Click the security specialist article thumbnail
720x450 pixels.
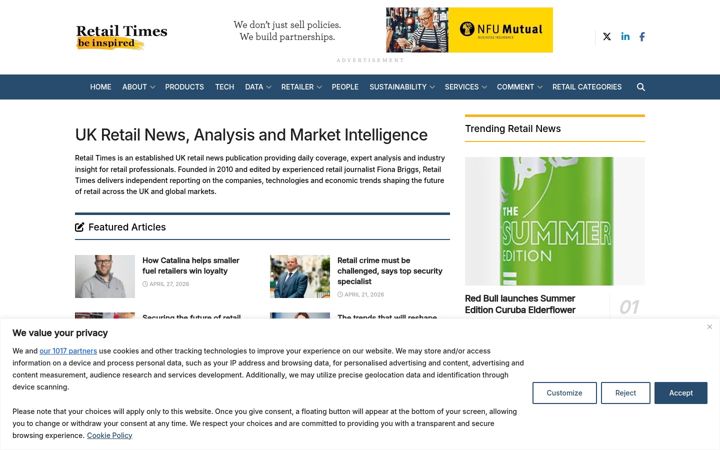point(300,276)
